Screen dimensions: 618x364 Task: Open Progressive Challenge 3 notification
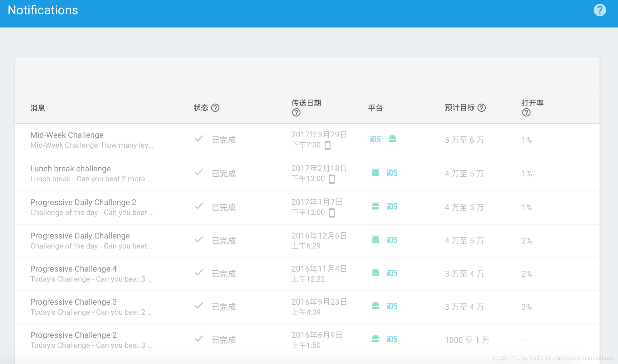[73, 302]
